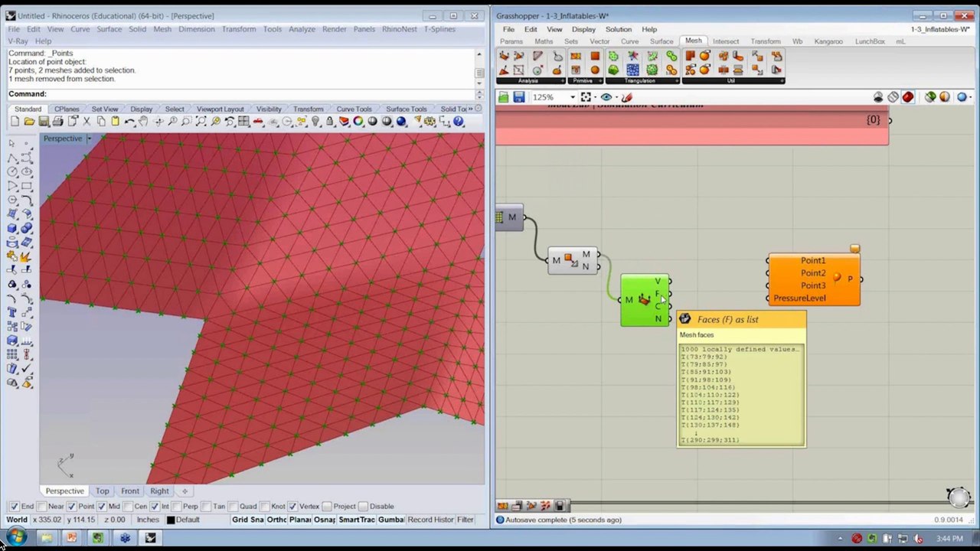Click the Cut scissors icon in Rhino
This screenshot has height=551, width=980.
pos(87,122)
